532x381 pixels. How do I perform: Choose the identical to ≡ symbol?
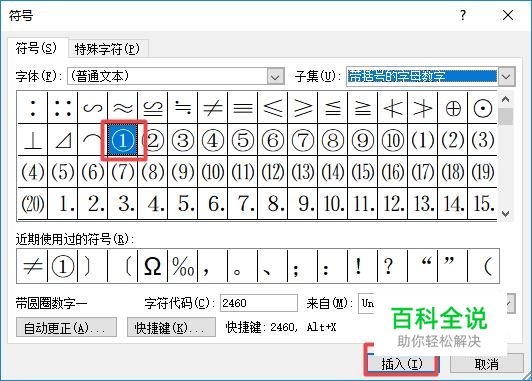(x=243, y=108)
